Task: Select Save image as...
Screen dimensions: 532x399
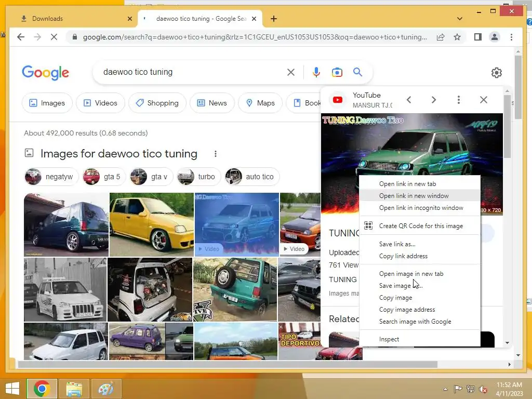Action: point(420,286)
